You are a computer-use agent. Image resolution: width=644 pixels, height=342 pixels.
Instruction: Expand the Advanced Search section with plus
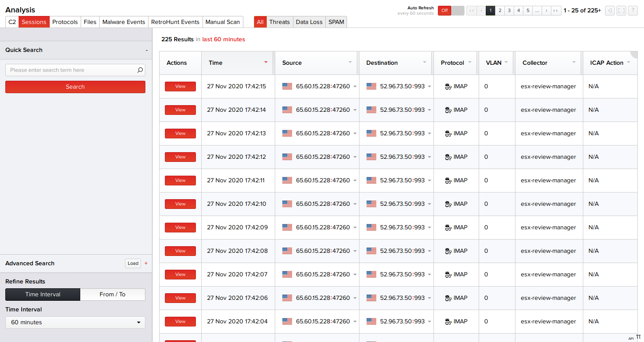146,263
